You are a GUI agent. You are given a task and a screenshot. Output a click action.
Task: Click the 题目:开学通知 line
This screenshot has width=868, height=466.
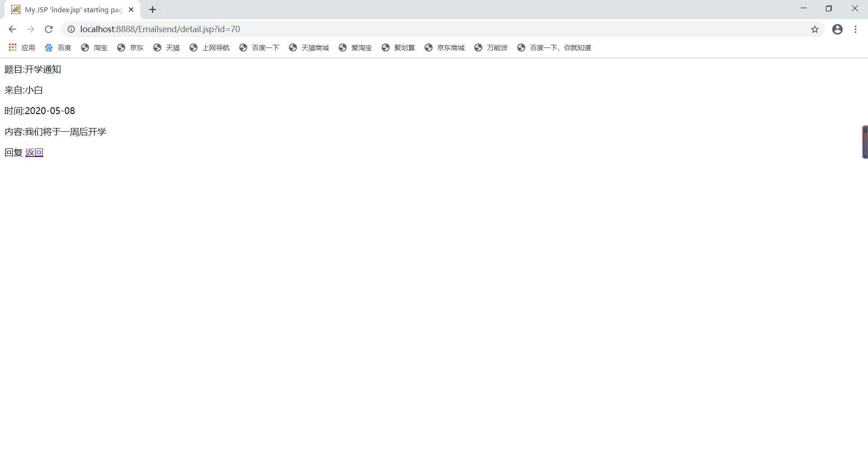point(33,69)
